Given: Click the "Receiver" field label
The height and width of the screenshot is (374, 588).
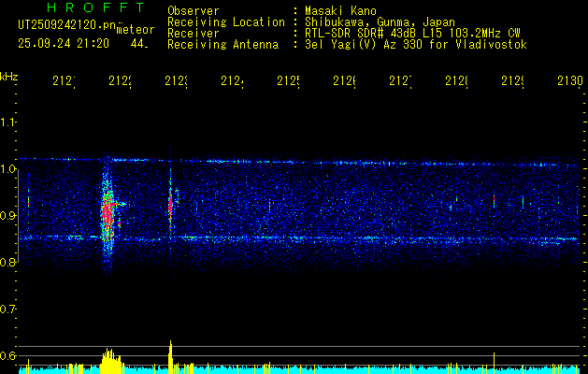Looking at the screenshot, I should (194, 34).
